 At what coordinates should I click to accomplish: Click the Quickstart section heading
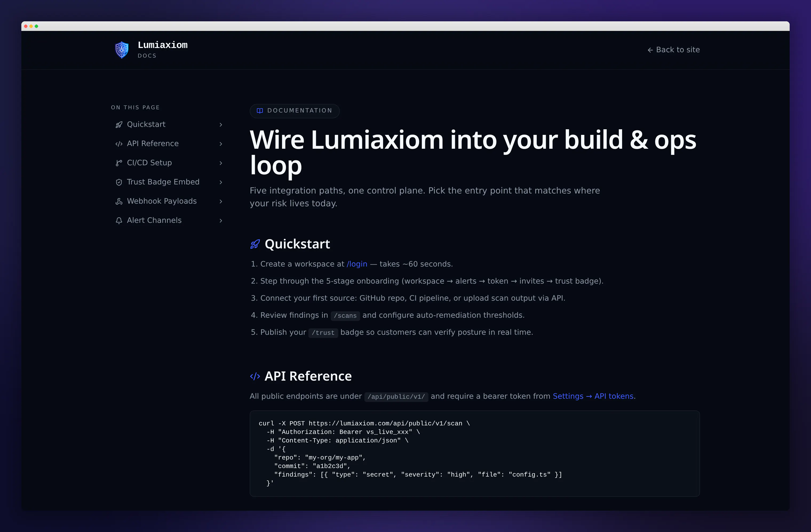[297, 244]
